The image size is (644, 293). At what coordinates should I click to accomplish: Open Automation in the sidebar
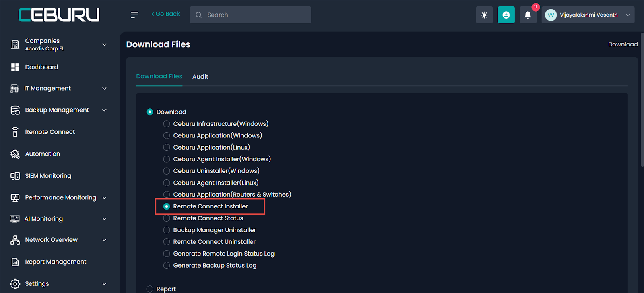coord(42,154)
